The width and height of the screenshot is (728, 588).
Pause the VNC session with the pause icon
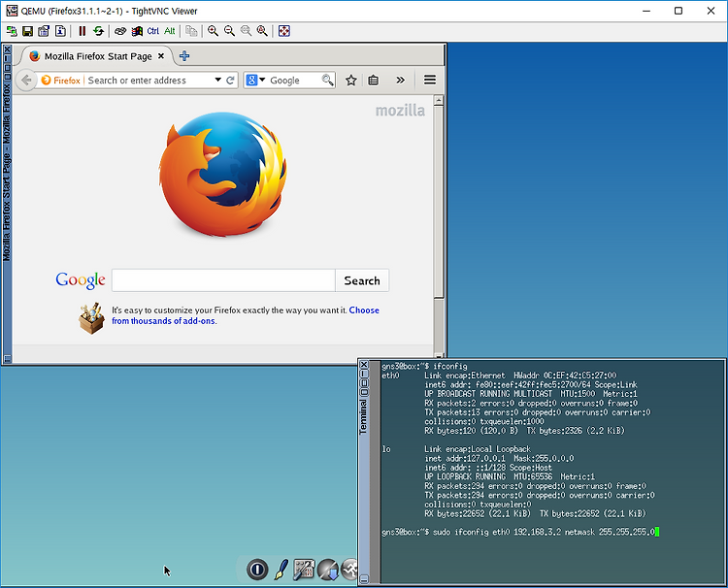click(x=83, y=31)
